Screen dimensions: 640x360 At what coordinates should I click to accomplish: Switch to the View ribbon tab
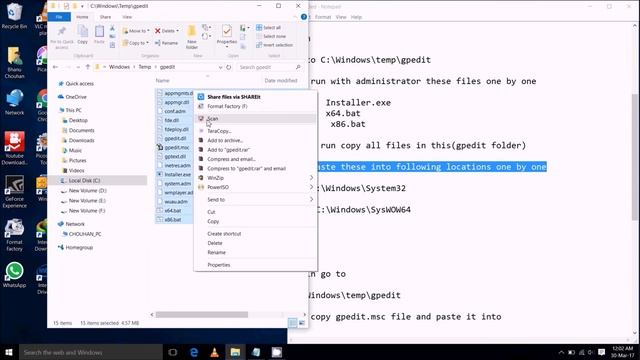[127, 17]
